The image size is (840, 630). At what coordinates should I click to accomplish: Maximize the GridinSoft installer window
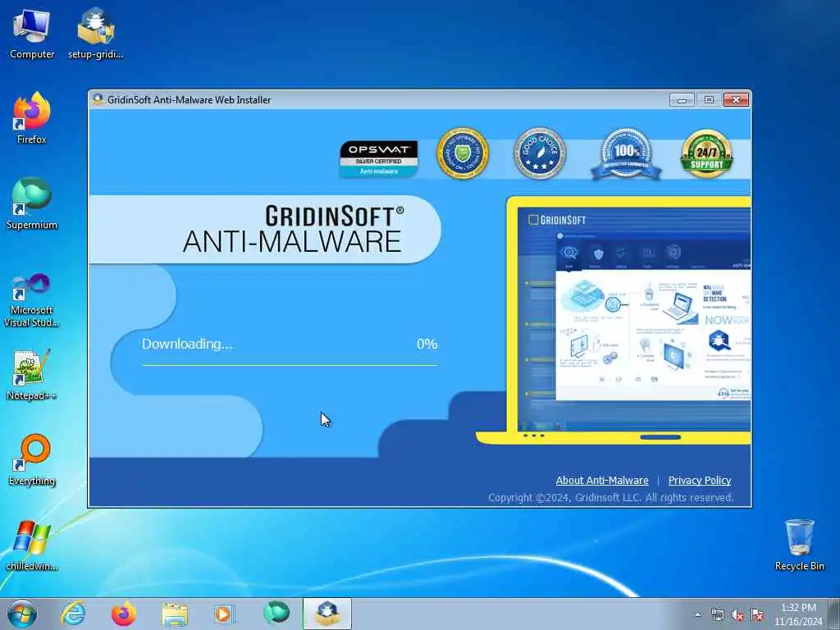pos(709,99)
